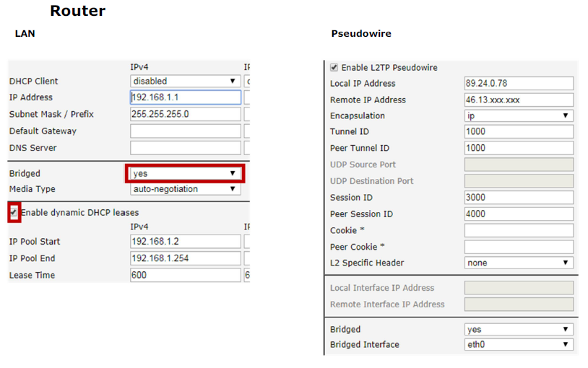This screenshot has height=368, width=588.
Task: Edit the Remote IP Address field
Action: coord(519,100)
